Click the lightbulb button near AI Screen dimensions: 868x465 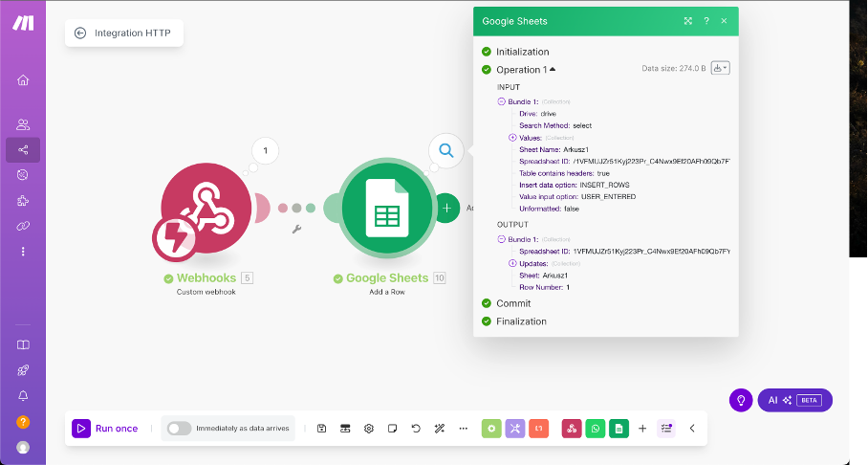(x=741, y=400)
